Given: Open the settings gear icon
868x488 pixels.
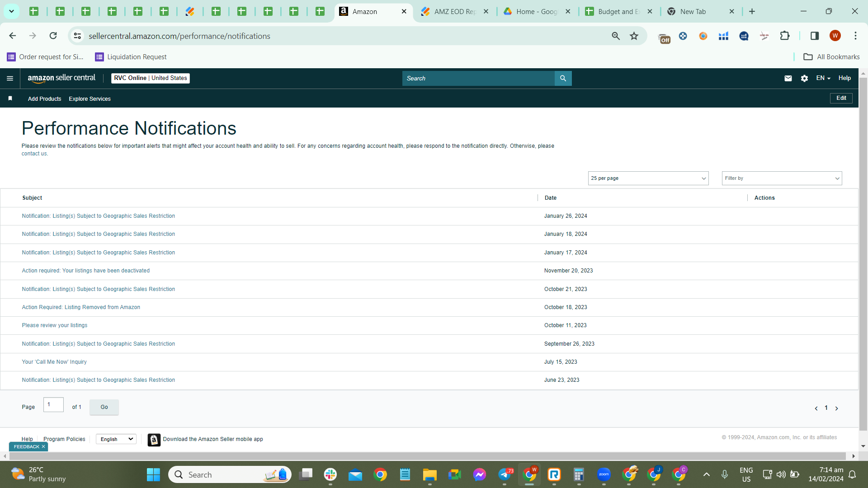Looking at the screenshot, I should [804, 78].
